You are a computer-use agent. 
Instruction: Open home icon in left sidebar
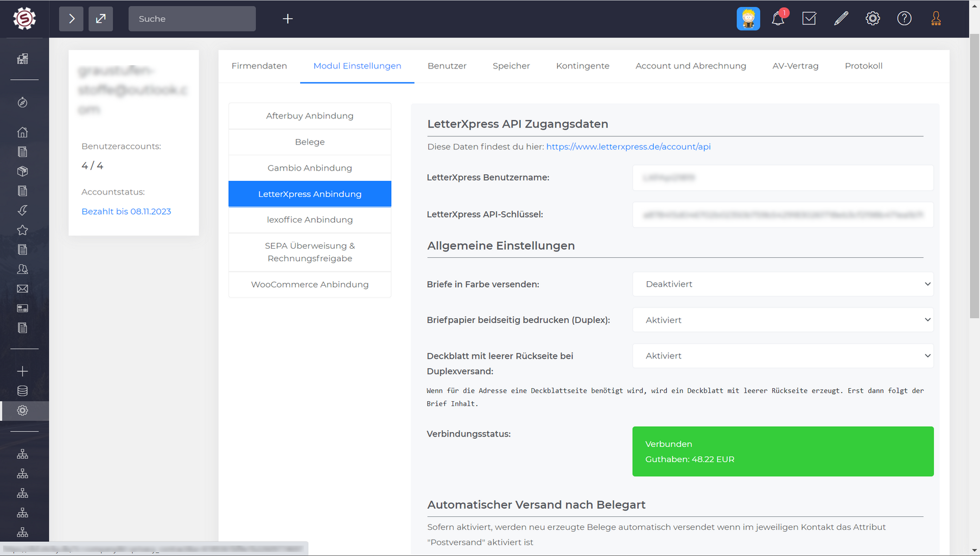22,132
